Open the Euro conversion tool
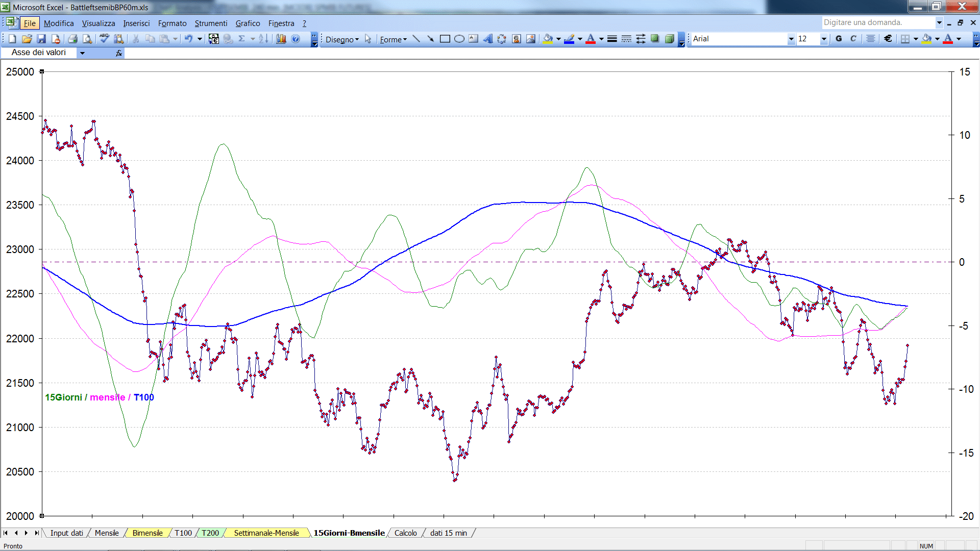 pos(214,39)
